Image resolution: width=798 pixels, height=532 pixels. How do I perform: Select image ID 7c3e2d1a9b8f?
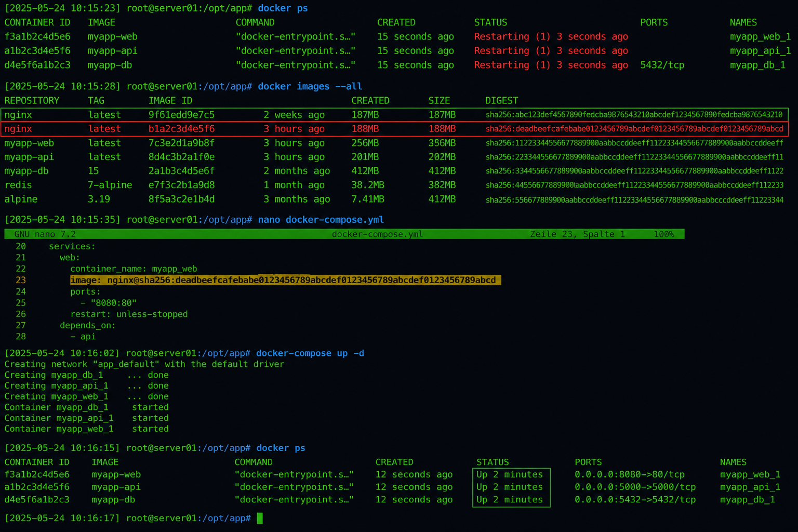181,143
